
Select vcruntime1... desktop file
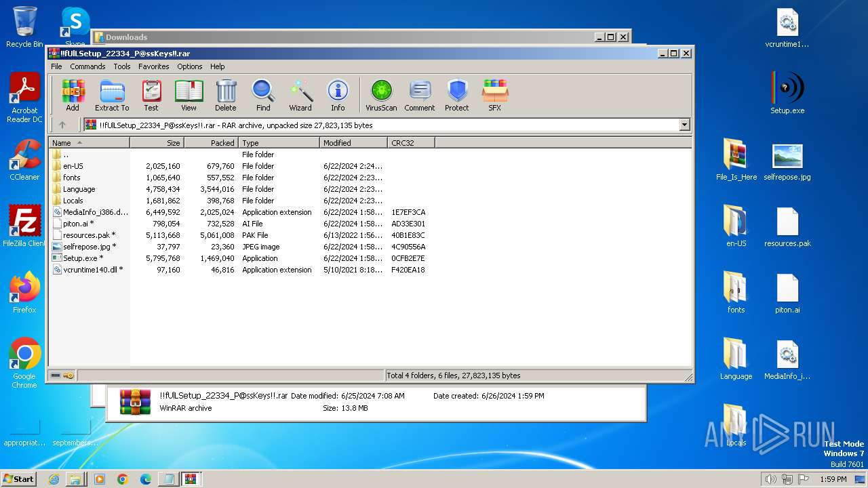(787, 28)
